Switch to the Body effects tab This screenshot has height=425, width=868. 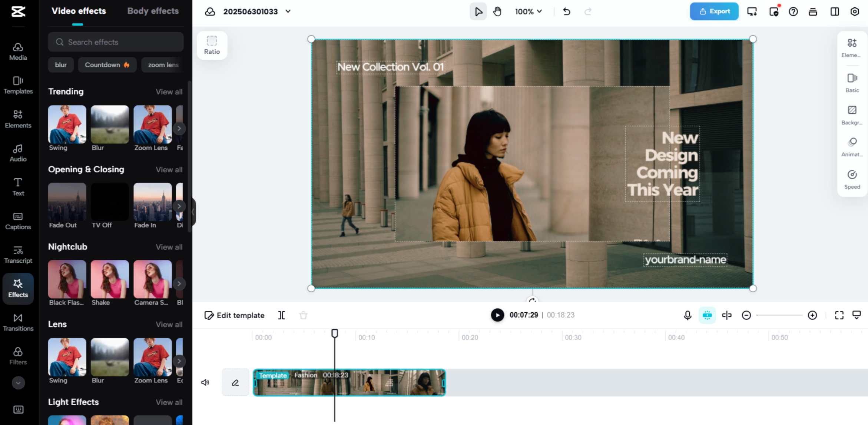coord(153,11)
